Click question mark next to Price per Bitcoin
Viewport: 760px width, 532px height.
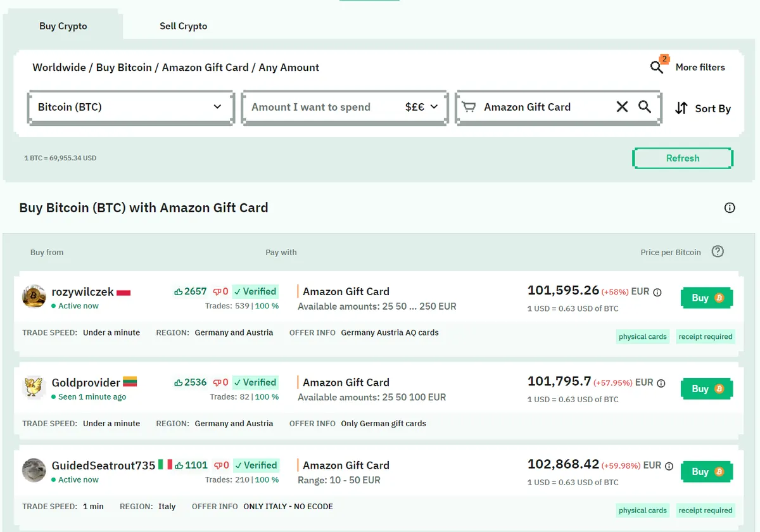click(718, 251)
